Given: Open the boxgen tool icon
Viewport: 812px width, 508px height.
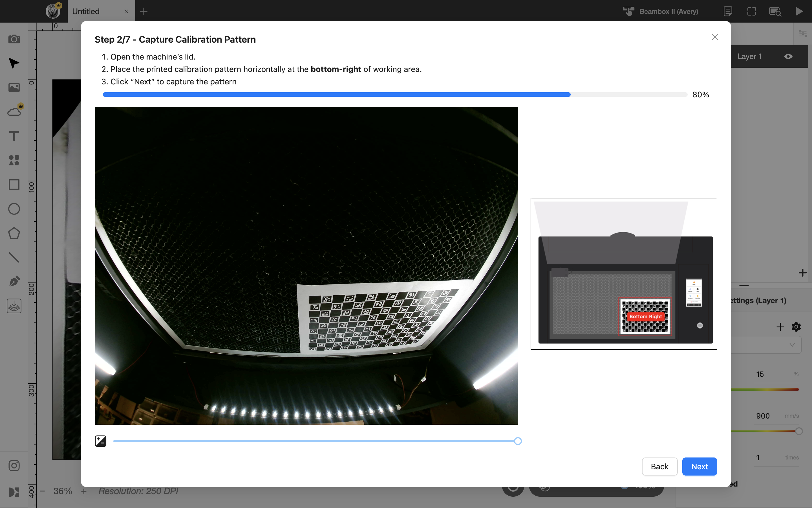Looking at the screenshot, I should coord(14,306).
